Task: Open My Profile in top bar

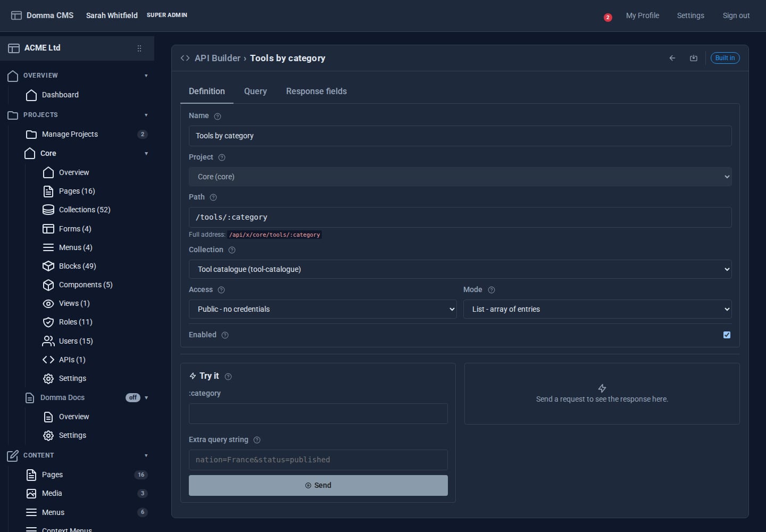Action: tap(643, 15)
